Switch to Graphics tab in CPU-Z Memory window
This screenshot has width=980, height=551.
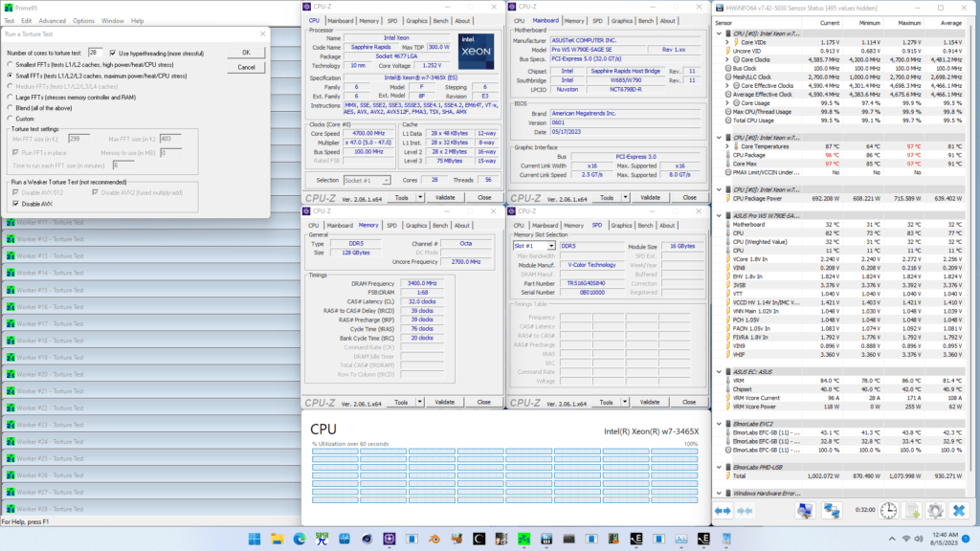[x=415, y=226]
